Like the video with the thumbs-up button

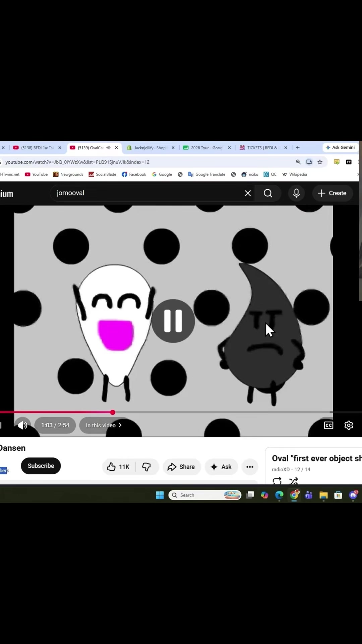point(119,467)
